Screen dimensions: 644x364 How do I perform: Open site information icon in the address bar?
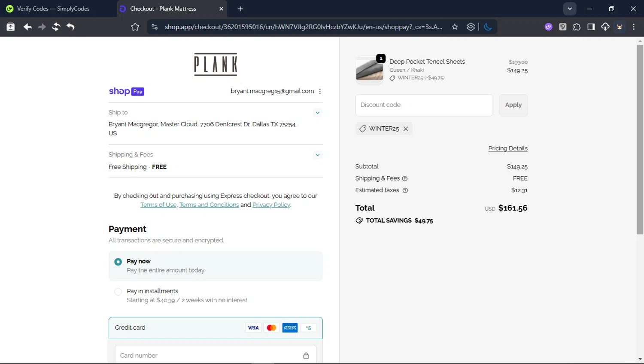pos(155,27)
